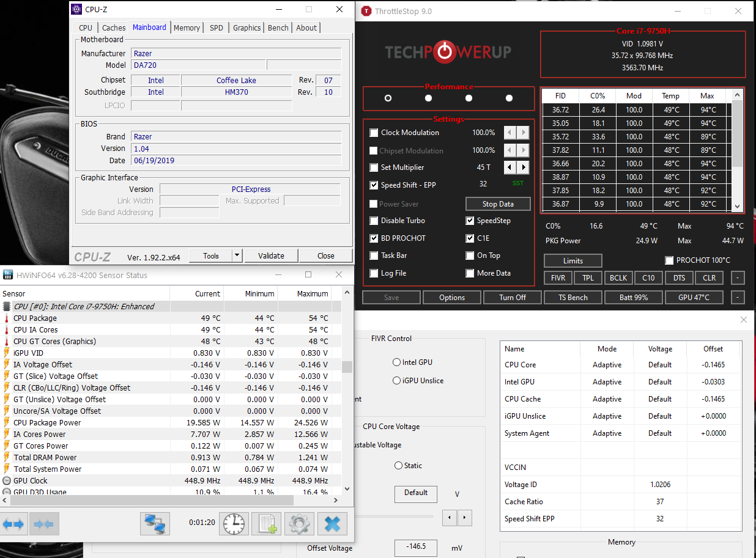Open the Tools dropdown arrow in CPU-Z
Screen dimensions: 756x558
237,255
